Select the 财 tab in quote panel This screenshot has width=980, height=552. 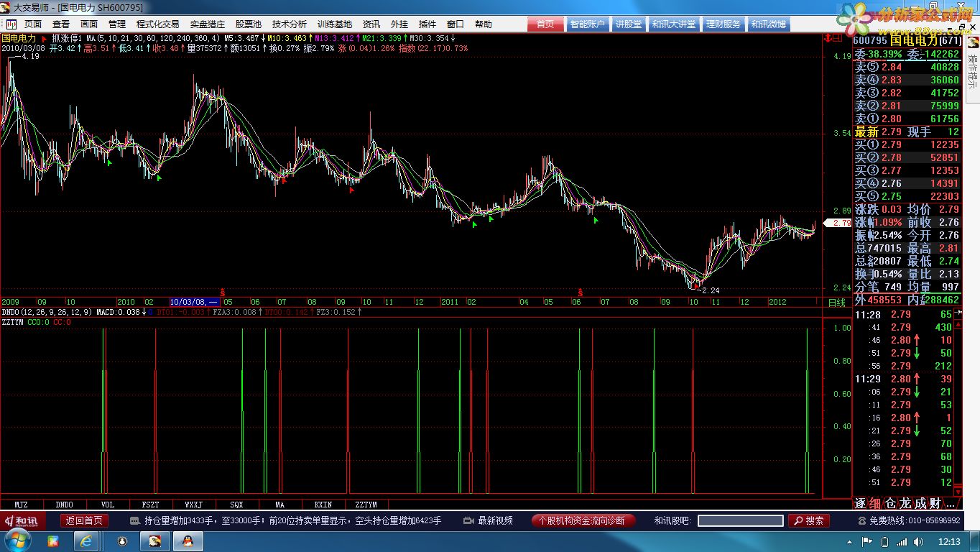(935, 502)
